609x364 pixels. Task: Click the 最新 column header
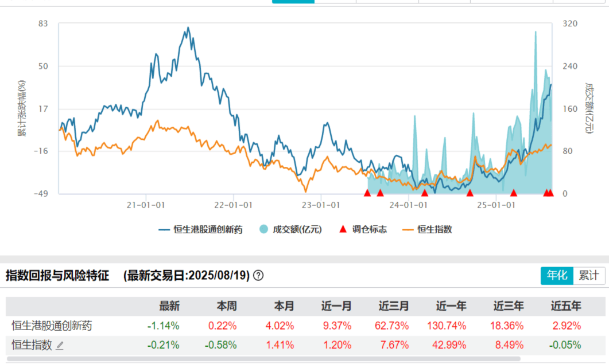click(x=170, y=306)
